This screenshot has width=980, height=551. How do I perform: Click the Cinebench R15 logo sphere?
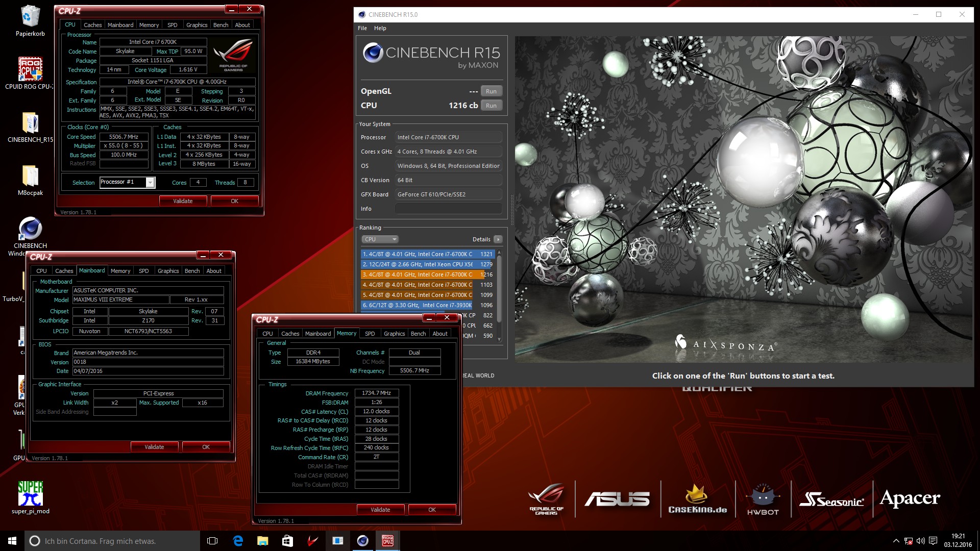point(373,53)
